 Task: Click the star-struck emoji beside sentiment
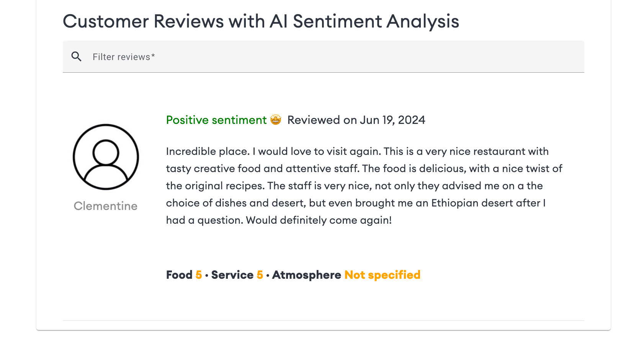276,120
